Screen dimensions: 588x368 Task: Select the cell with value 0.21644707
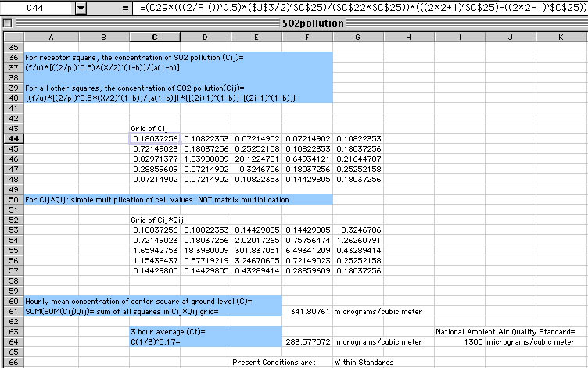(x=358, y=159)
